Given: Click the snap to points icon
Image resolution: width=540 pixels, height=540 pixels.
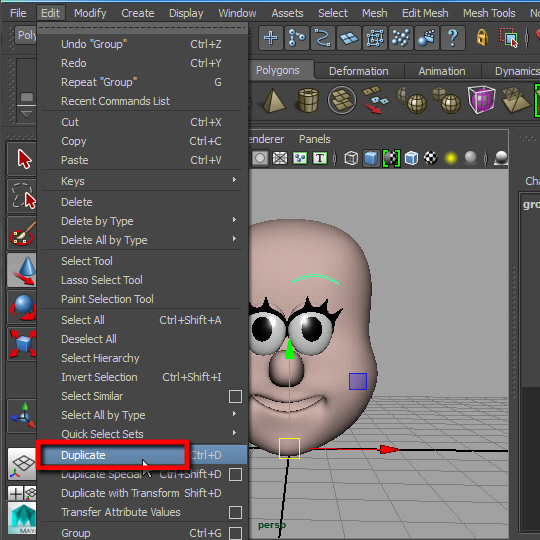Looking at the screenshot, I should point(322,38).
